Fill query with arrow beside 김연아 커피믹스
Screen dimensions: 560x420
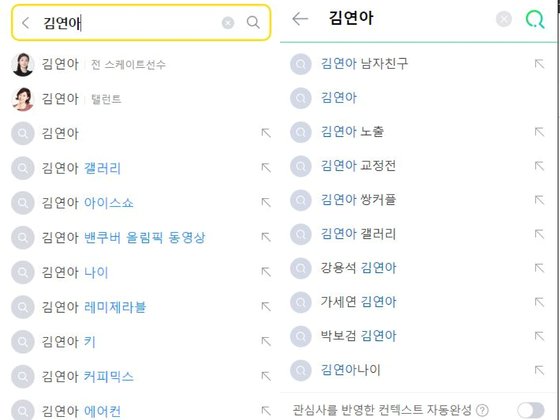tap(266, 376)
